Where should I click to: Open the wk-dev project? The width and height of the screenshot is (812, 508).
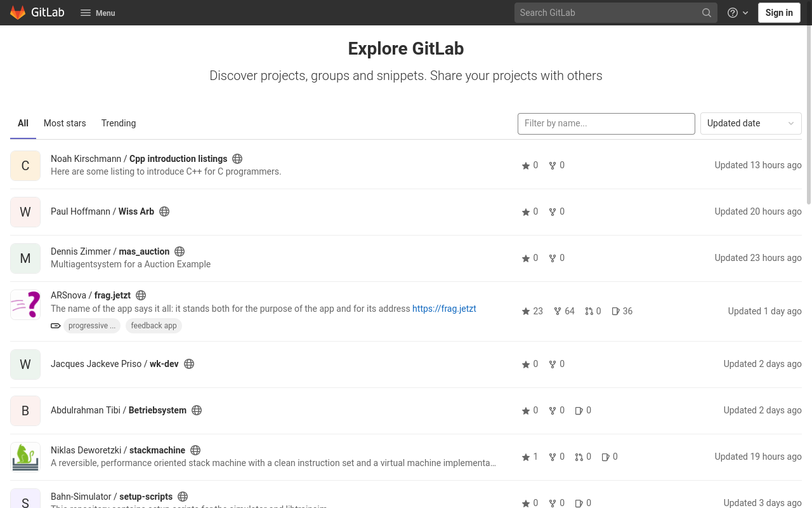click(x=115, y=364)
